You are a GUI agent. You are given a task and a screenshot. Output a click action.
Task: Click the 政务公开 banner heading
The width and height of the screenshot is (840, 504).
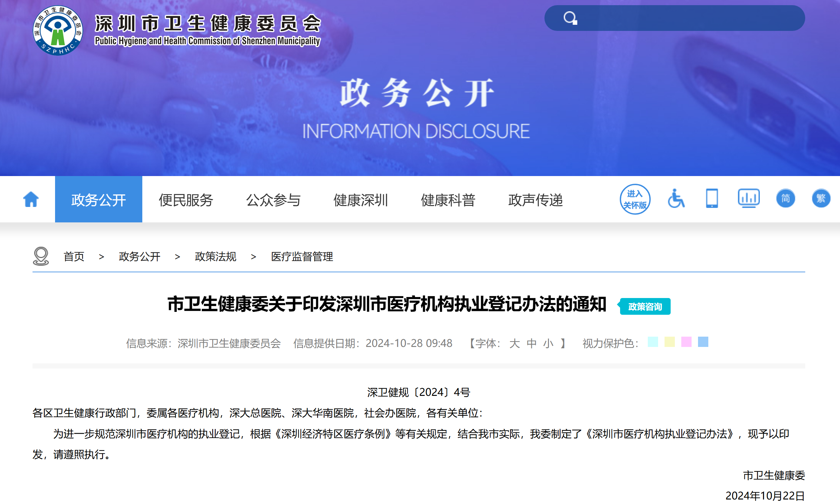coord(417,92)
